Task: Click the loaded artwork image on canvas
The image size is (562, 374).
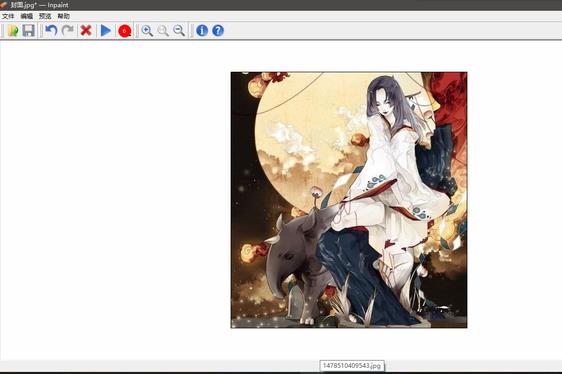Action: [349, 200]
